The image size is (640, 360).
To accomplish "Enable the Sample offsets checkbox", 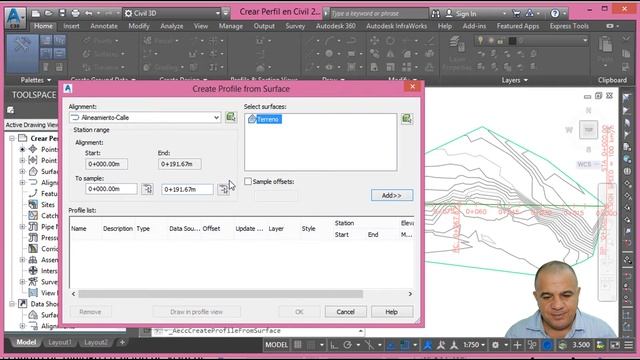I will coord(248,181).
